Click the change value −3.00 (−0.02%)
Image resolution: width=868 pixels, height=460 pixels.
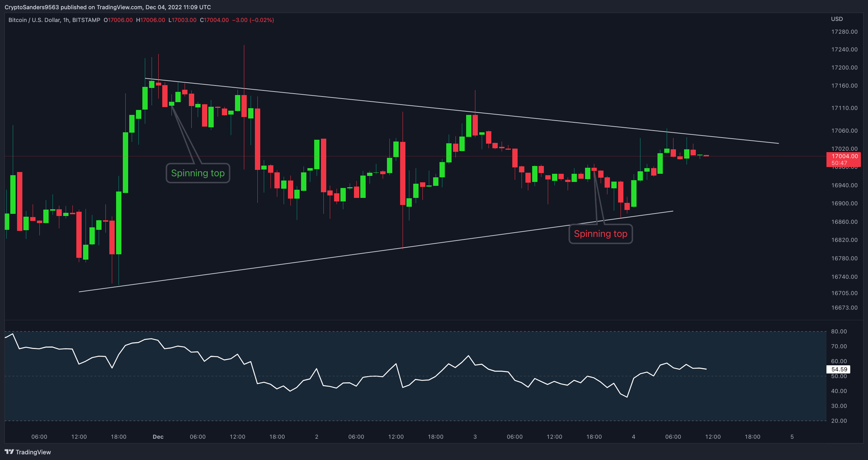pyautogui.click(x=253, y=20)
